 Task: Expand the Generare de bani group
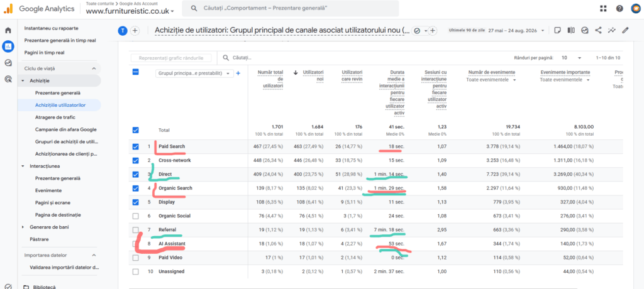coord(23,227)
